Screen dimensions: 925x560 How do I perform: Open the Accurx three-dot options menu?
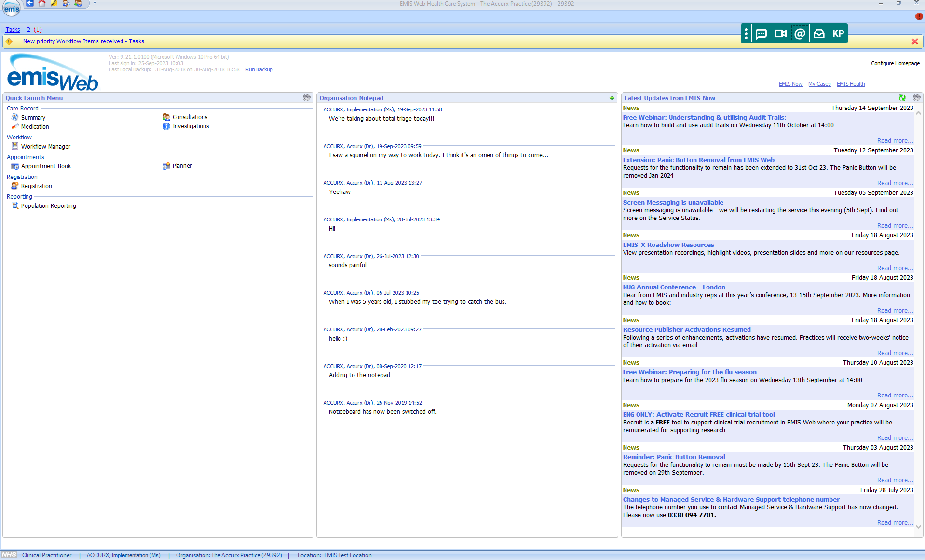tap(746, 34)
